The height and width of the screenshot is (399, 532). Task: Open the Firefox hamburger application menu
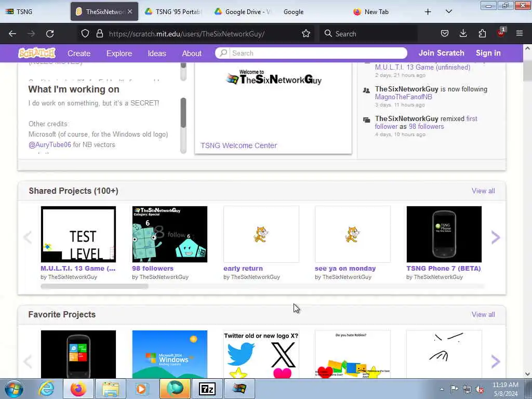click(520, 33)
